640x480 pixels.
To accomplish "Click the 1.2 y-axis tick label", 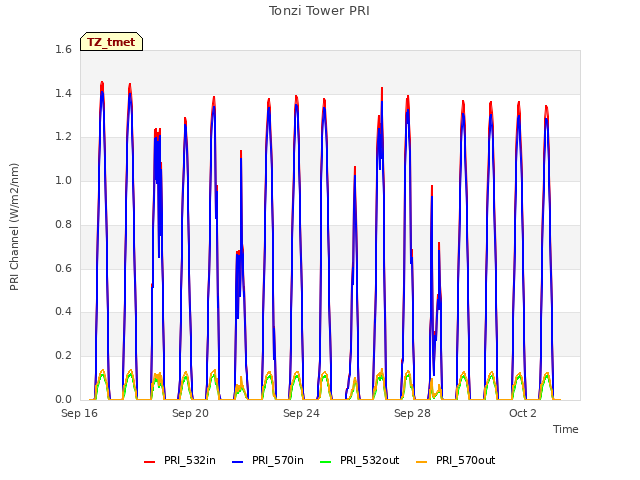I will tap(63, 137).
